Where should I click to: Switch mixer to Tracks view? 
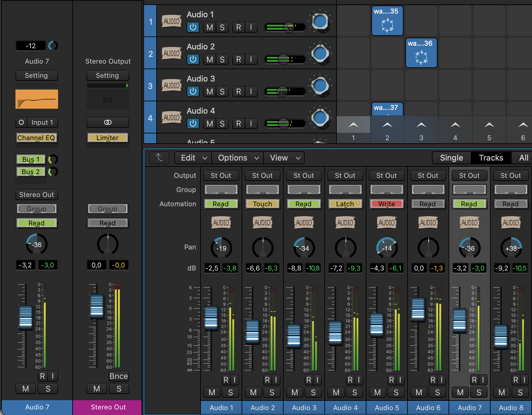491,158
